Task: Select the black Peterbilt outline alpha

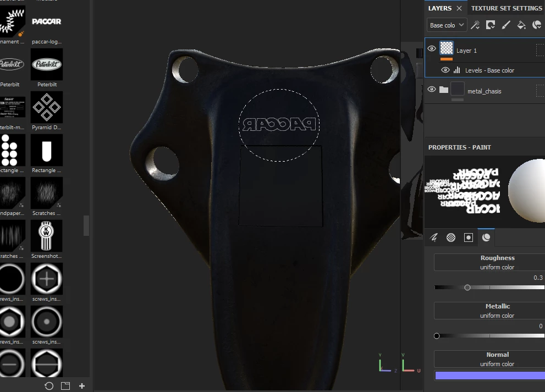Action: click(13, 64)
